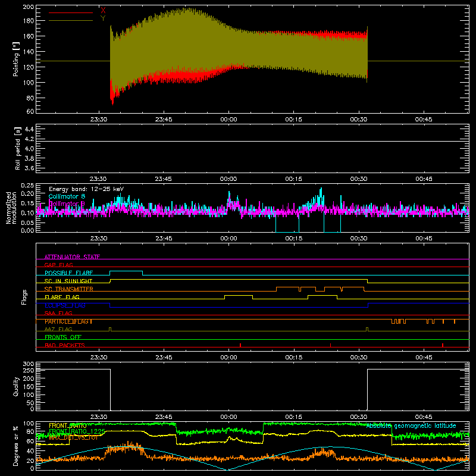Click the 4.4 value on Roll period axis

29,129
